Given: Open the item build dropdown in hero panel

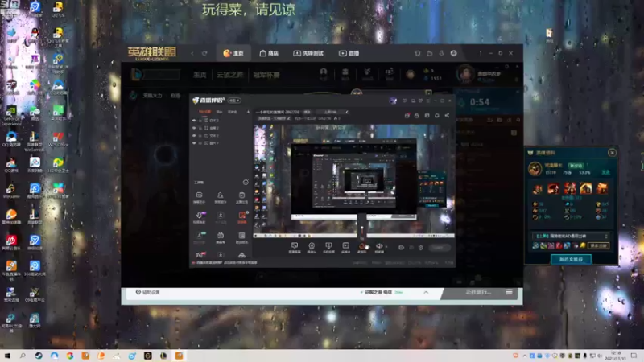Looking at the screenshot, I should click(570, 236).
